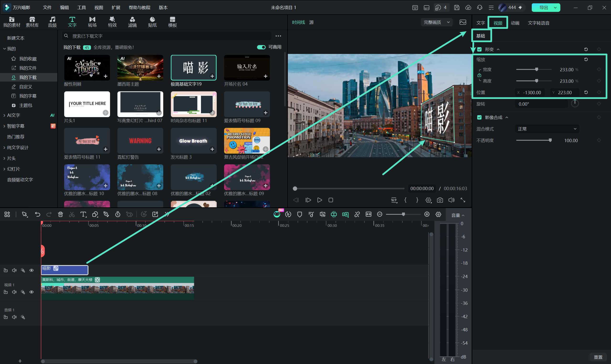Image resolution: width=611 pixels, height=364 pixels.
Task: Zoom in timeline with plus icon
Action: 427,214
